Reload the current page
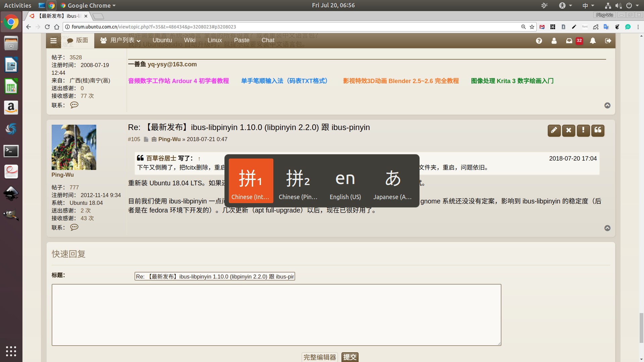Image resolution: width=644 pixels, height=362 pixels. 47,27
